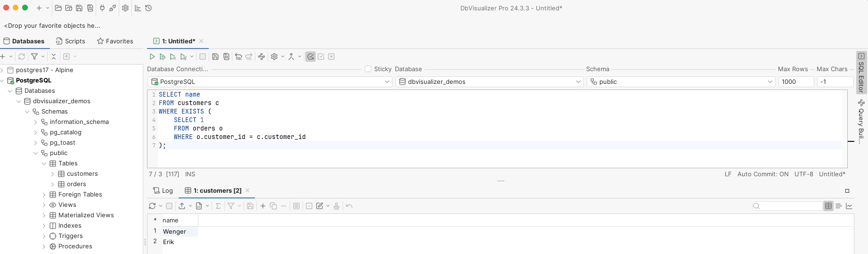868x254 pixels.
Task: Click the name column header in results
Action: coord(171,220)
